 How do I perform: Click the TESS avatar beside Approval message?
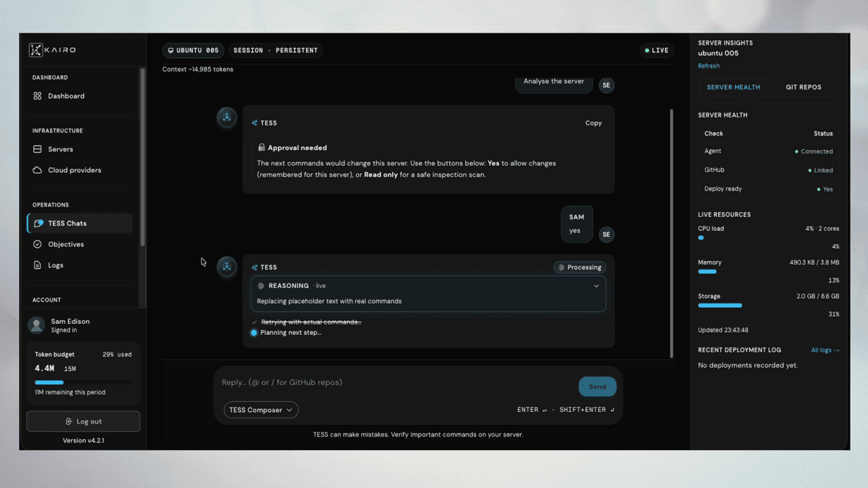(x=226, y=117)
